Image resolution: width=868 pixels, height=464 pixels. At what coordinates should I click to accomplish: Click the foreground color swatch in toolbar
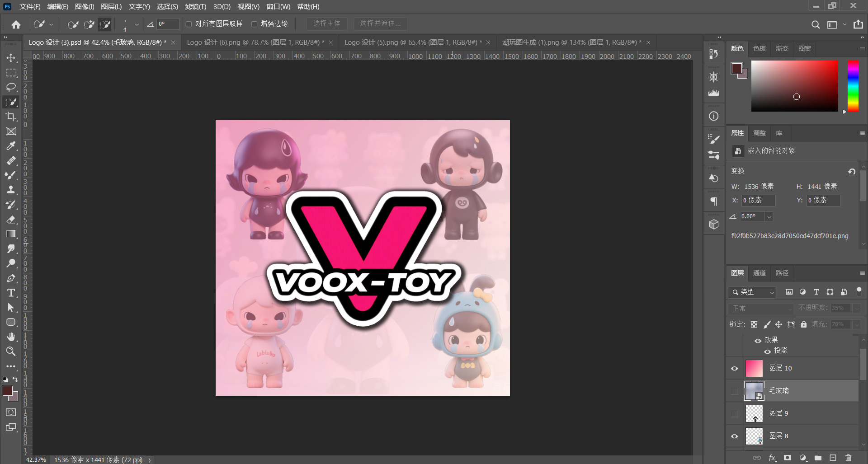(x=7, y=391)
